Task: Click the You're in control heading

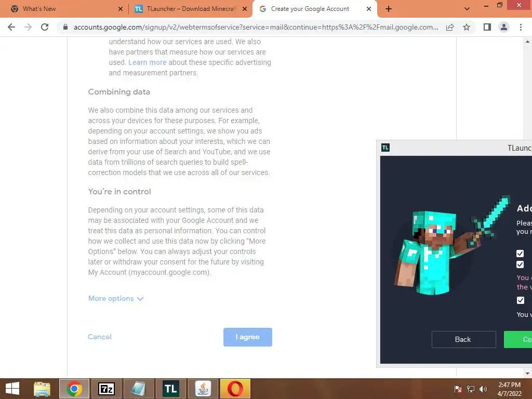Action: click(119, 192)
